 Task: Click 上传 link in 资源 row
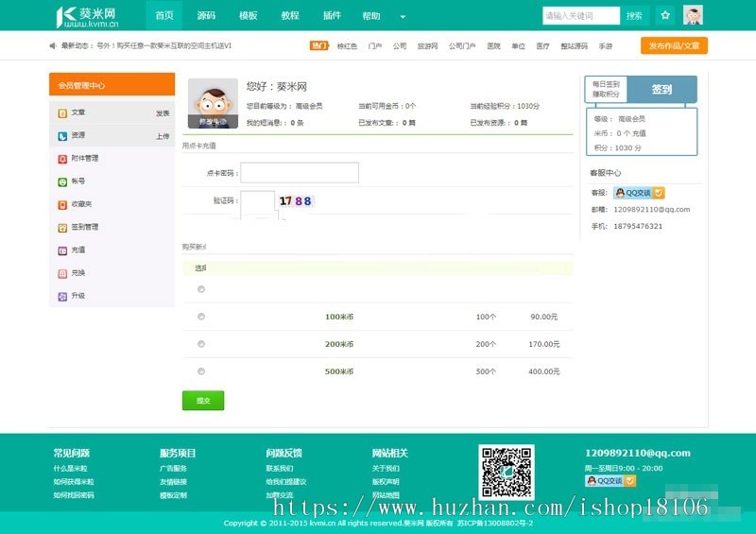(163, 136)
